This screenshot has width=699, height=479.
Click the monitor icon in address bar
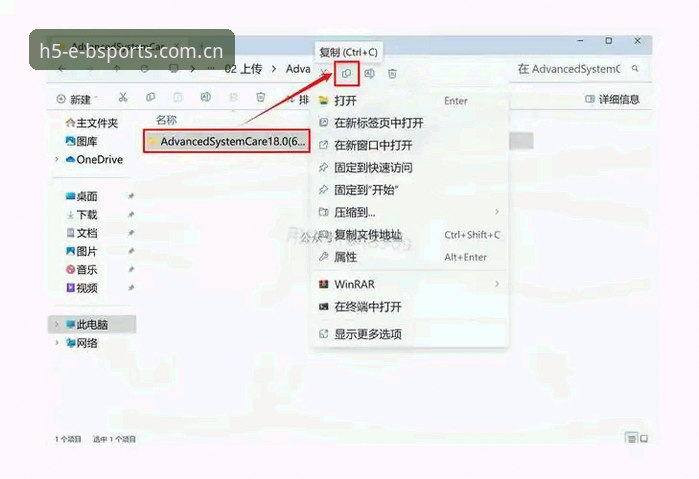click(174, 69)
